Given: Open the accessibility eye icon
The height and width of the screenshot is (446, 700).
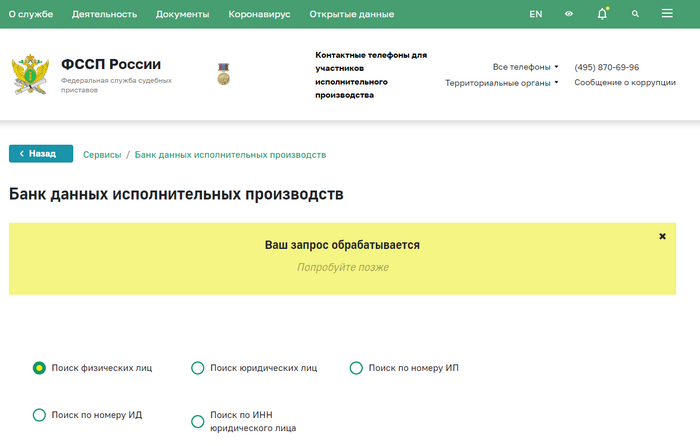Looking at the screenshot, I should tap(569, 14).
